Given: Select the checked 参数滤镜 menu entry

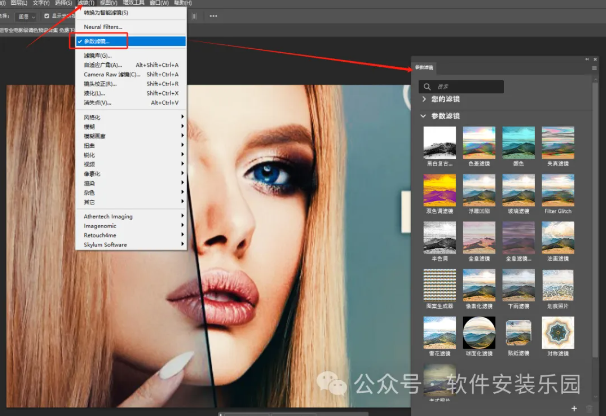Looking at the screenshot, I should [106, 41].
